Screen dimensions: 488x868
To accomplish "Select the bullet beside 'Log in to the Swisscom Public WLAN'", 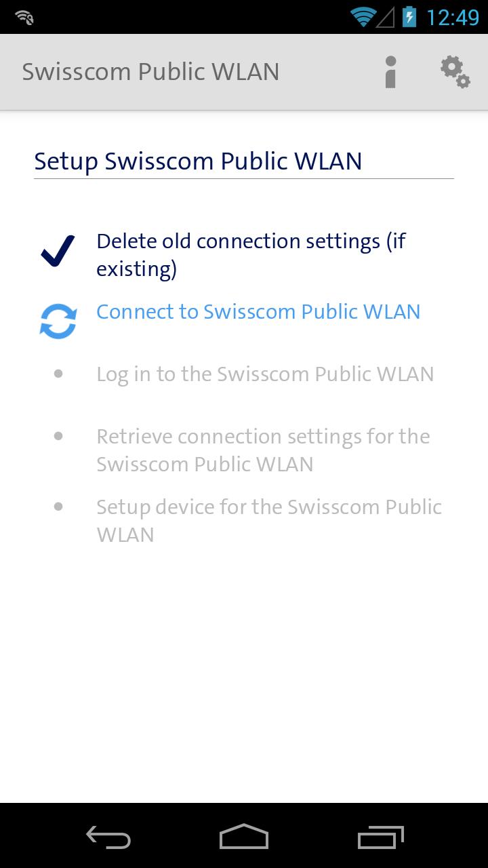I will (58, 373).
